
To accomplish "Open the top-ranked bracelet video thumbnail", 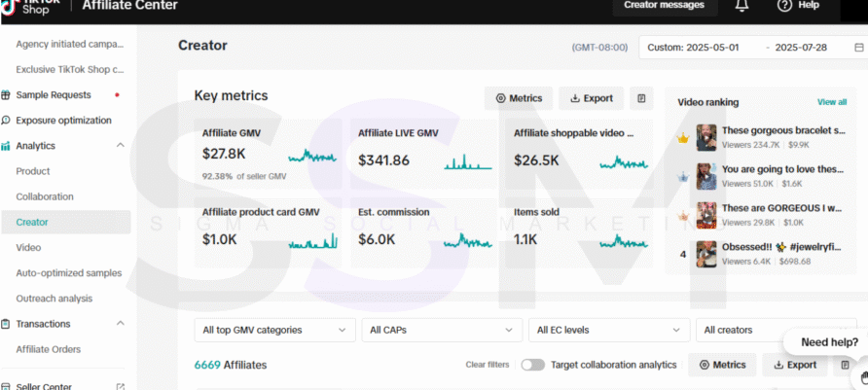I will (x=706, y=137).
